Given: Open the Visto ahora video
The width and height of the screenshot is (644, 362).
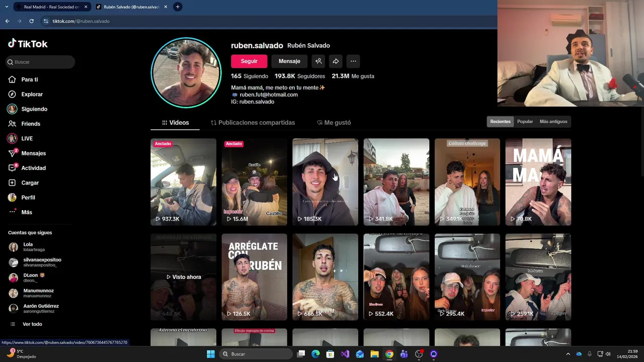Looking at the screenshot, I should 183,277.
